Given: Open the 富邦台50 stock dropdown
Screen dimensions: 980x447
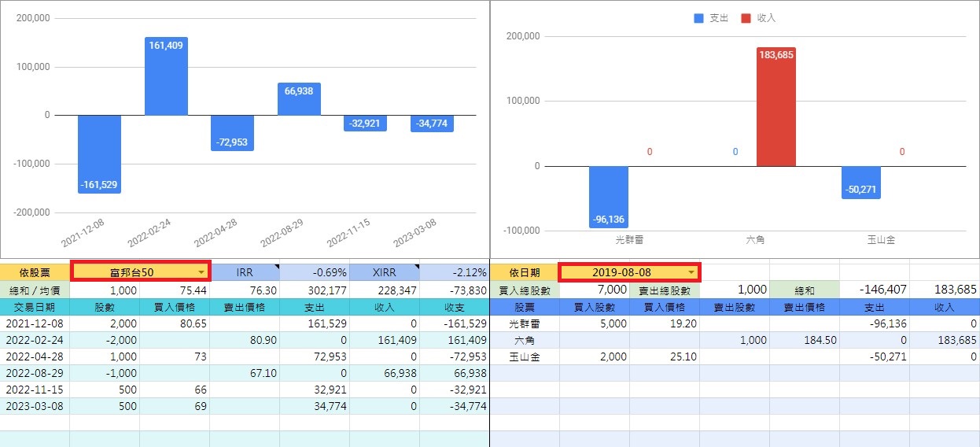Looking at the screenshot, I should tap(202, 272).
